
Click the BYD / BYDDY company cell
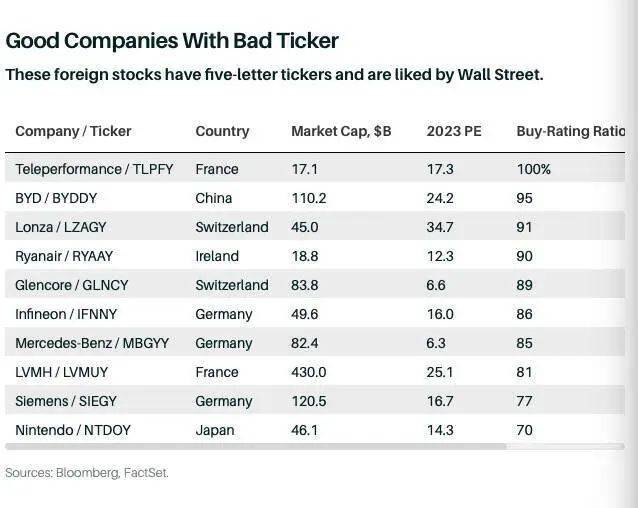[58, 198]
